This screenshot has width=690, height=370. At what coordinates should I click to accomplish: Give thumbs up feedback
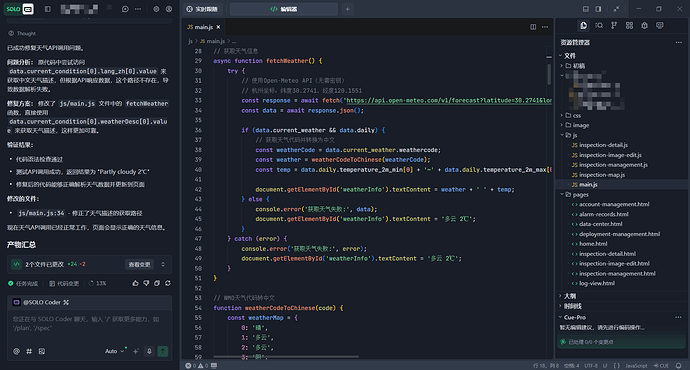click(x=136, y=283)
